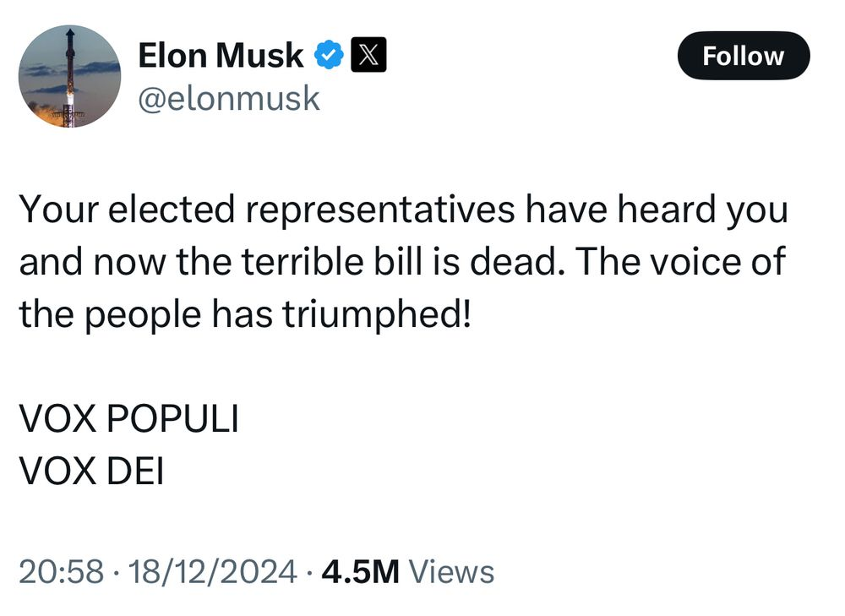Click the VOX POPULI line
The height and width of the screenshot is (616, 845).
pyautogui.click(x=128, y=420)
